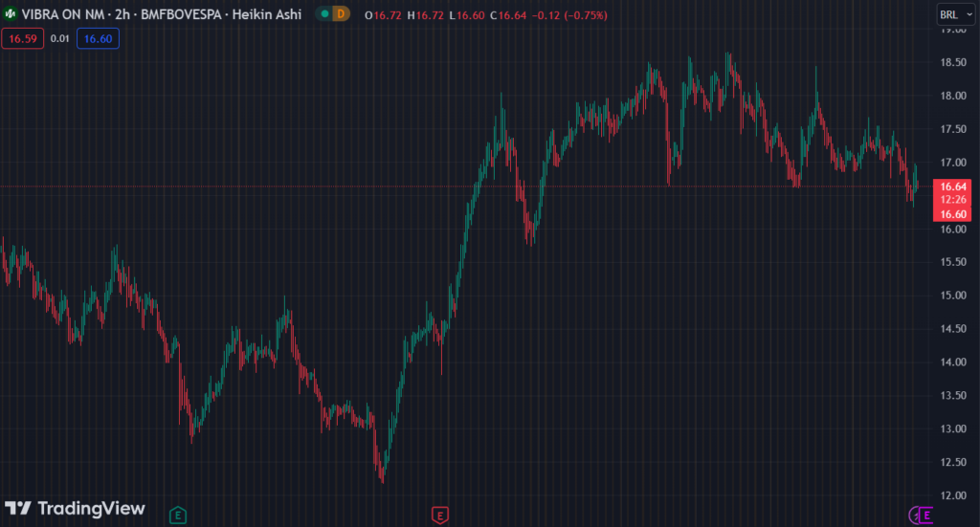Click the blue 16.60 buy price button
Viewport: 980px width, 527px height.
coord(98,38)
